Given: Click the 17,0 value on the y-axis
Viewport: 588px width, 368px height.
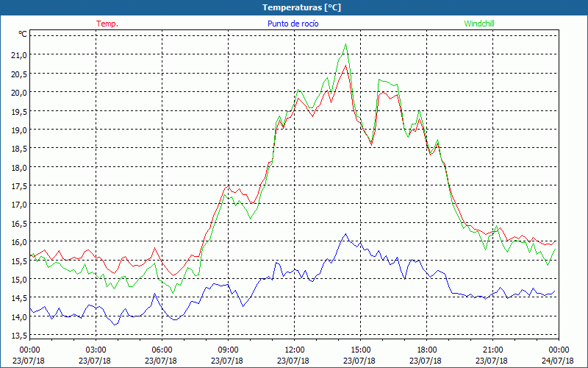Looking at the screenshot, I should click(x=19, y=205).
